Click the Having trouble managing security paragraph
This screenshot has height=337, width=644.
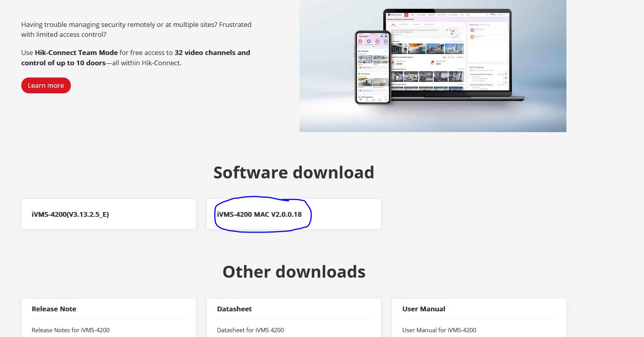click(x=136, y=29)
